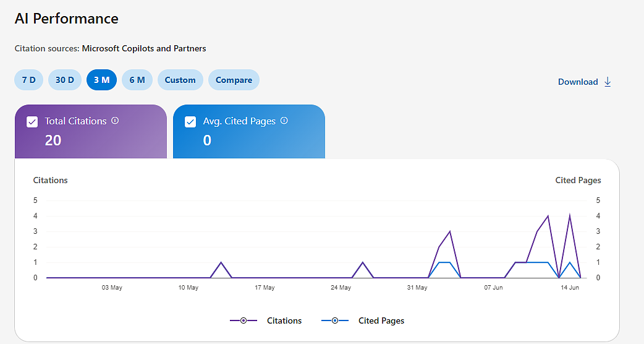Click the 24 May axis label
644x344 pixels.
(341, 287)
